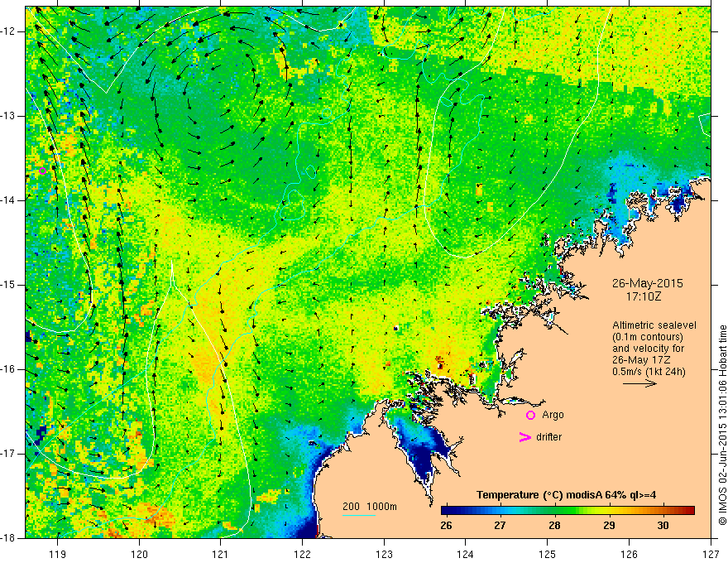The width and height of the screenshot is (728, 563).
Task: Click the magenta Argo circle in legend
Action: click(530, 416)
